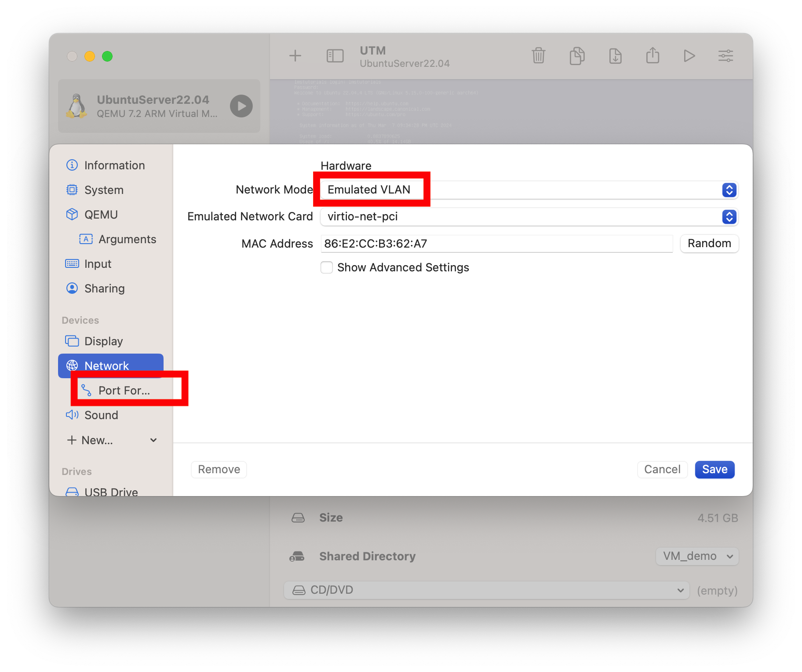Open the Sound device settings
Viewport: 802px width, 672px height.
pos(111,415)
